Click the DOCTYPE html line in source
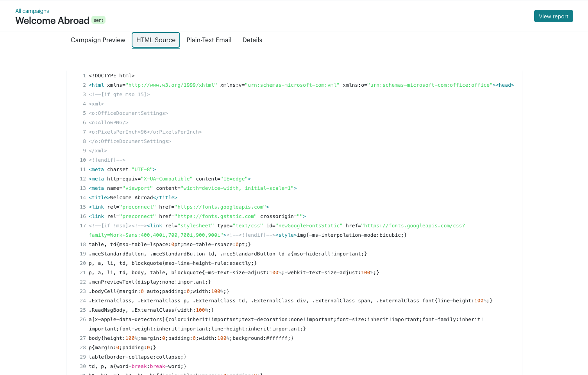Image resolution: width=588 pixels, height=375 pixels. pyautogui.click(x=111, y=76)
